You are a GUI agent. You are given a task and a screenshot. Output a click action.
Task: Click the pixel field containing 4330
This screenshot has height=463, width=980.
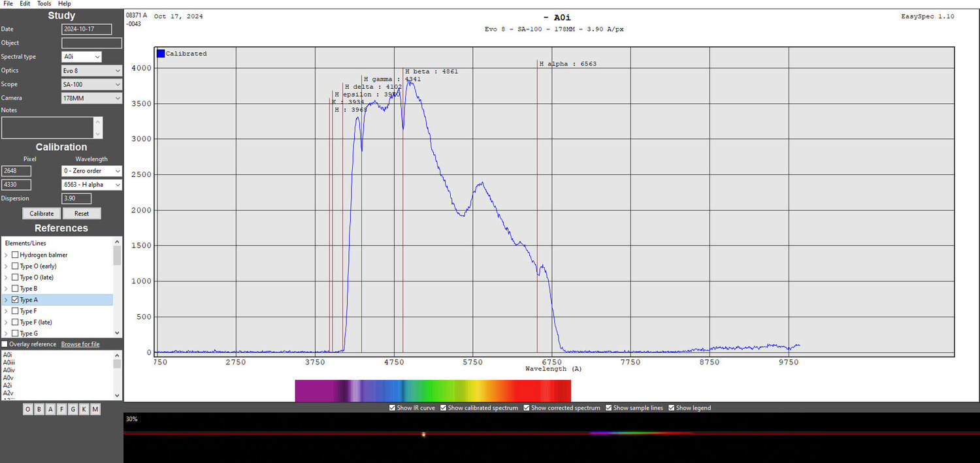[x=16, y=185]
